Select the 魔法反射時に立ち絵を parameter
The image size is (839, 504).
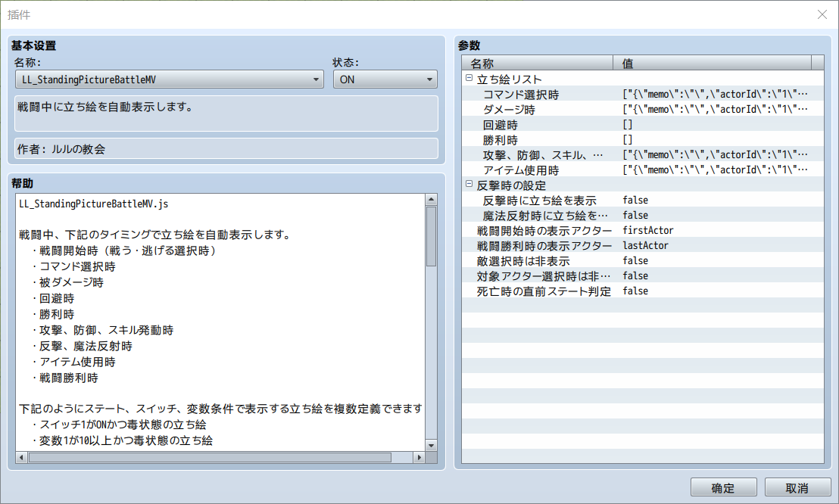pyautogui.click(x=643, y=215)
